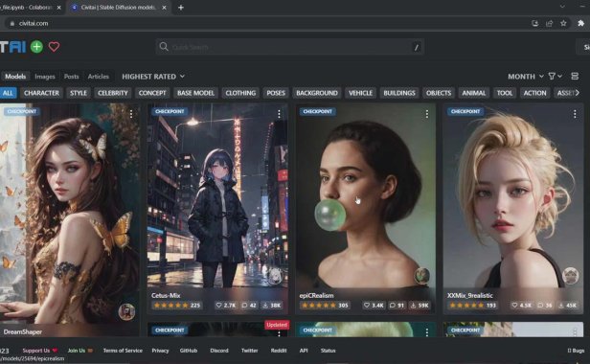
Task: Select the CHARACTER category tag
Action: coord(41,93)
